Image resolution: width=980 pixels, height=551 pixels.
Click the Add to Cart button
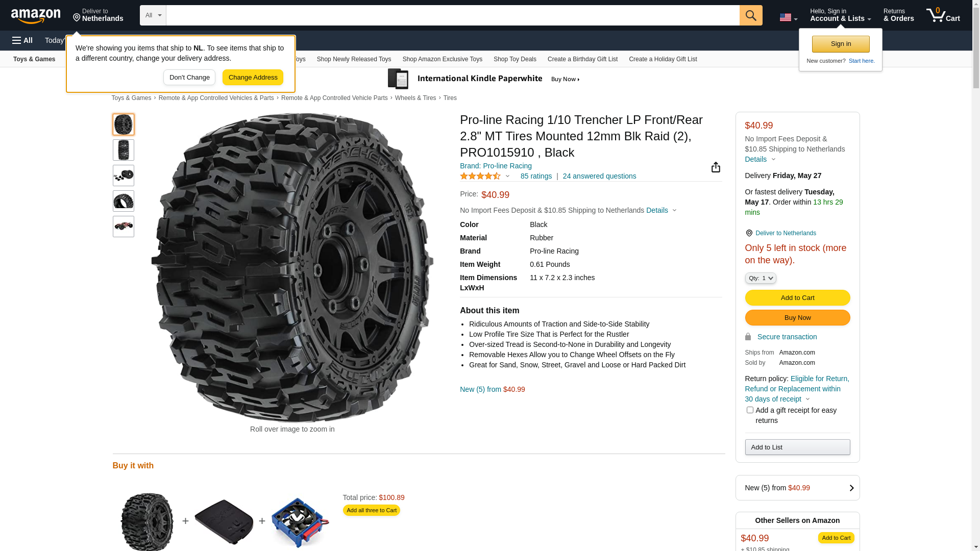tap(797, 298)
